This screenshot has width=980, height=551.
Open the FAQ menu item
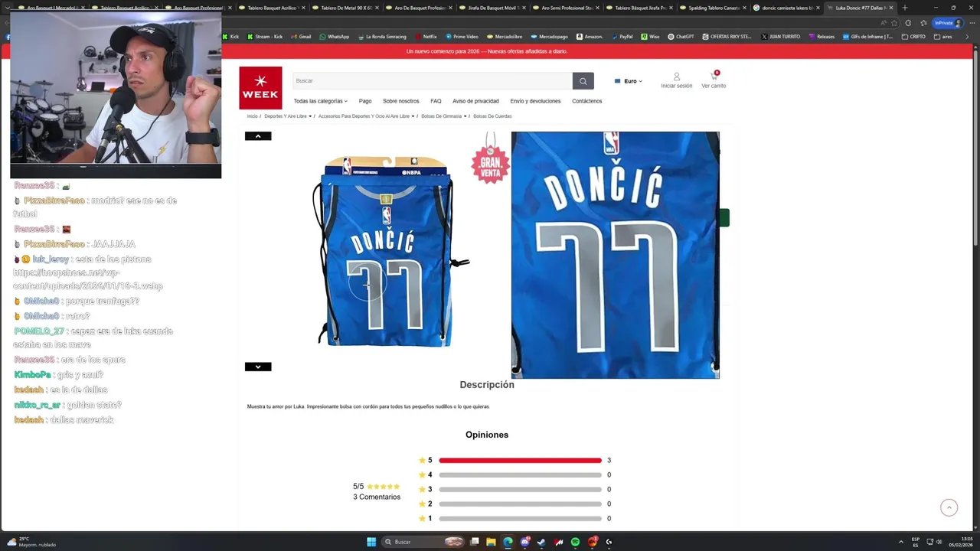tap(436, 101)
